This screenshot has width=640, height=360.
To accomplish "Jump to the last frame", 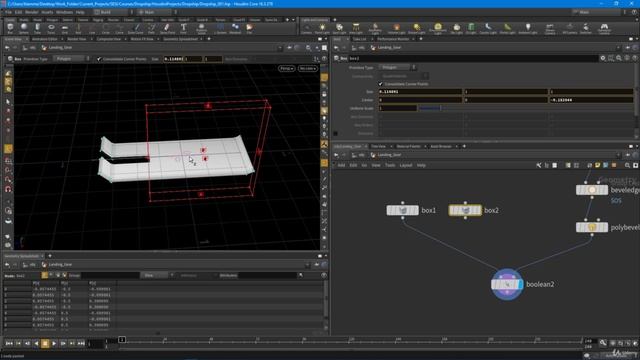I will tap(81, 344).
